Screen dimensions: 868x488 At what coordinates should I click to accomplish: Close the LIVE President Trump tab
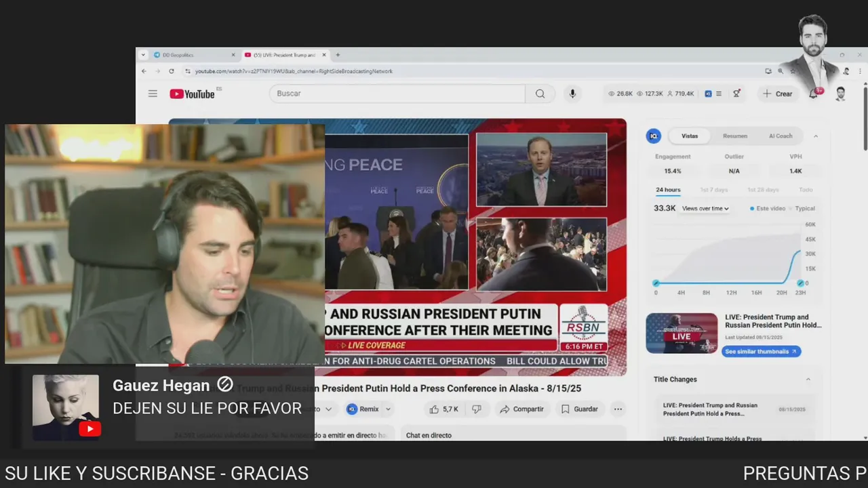coord(324,55)
